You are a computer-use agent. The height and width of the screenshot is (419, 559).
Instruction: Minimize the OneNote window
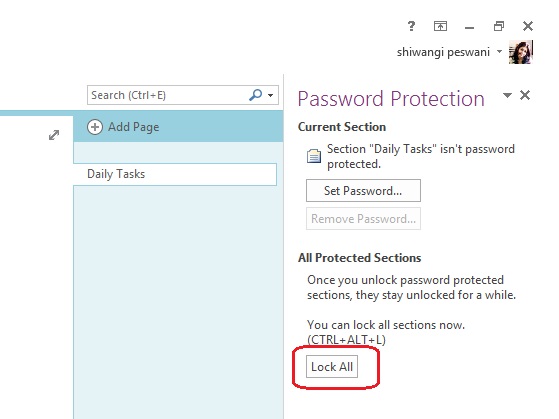click(x=470, y=27)
